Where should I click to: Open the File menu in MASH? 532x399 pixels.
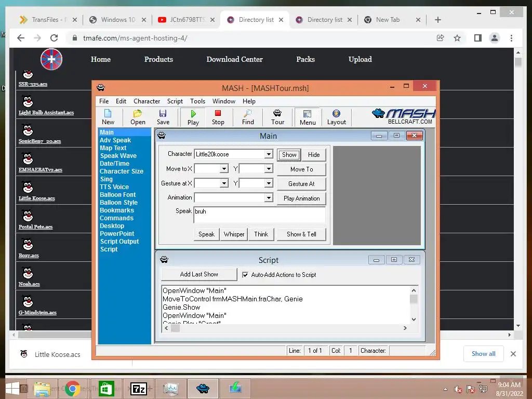pos(104,101)
